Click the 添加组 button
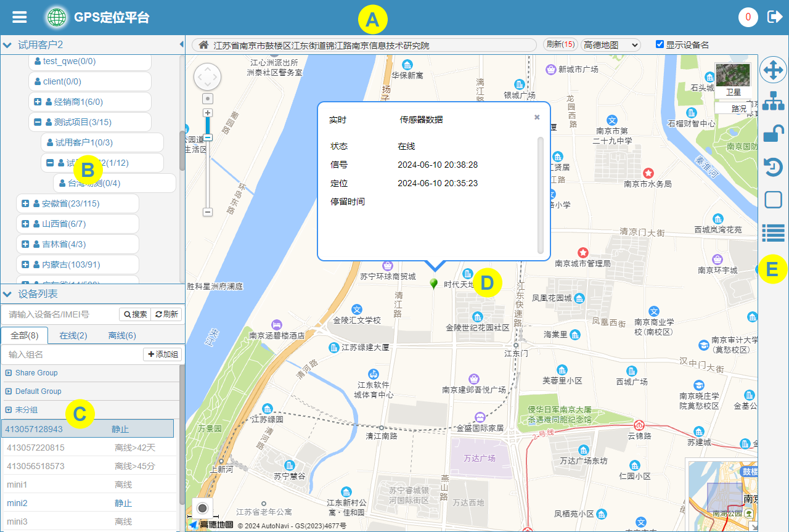The image size is (789, 532). tap(163, 354)
